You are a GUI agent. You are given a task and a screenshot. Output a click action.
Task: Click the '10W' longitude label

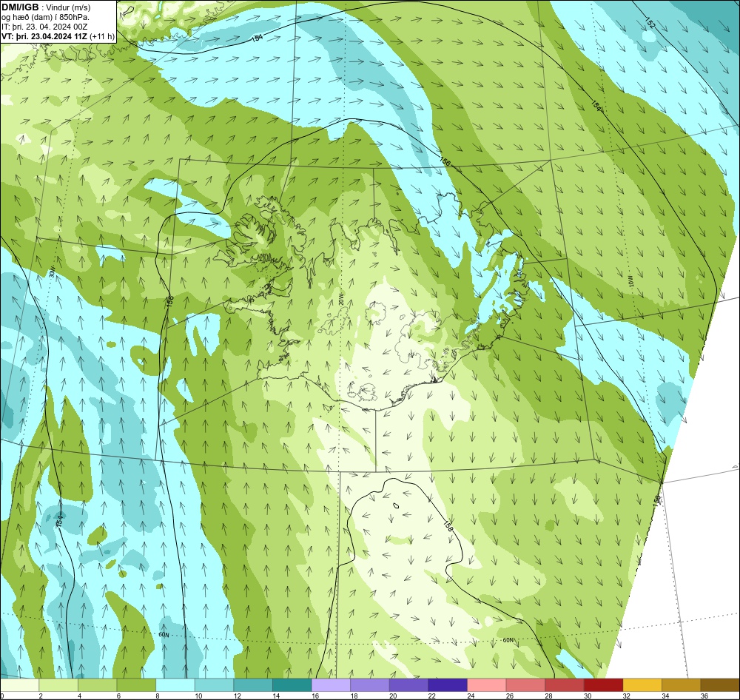coord(630,282)
